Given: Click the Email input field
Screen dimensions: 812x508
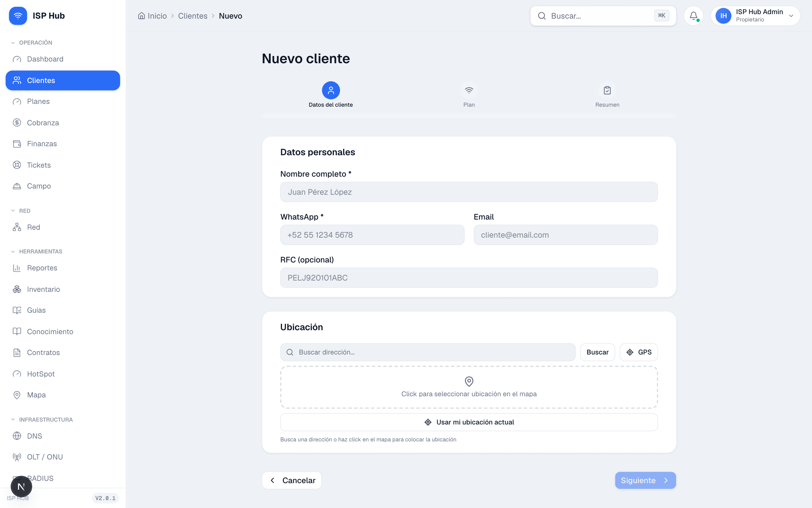Looking at the screenshot, I should [x=565, y=235].
